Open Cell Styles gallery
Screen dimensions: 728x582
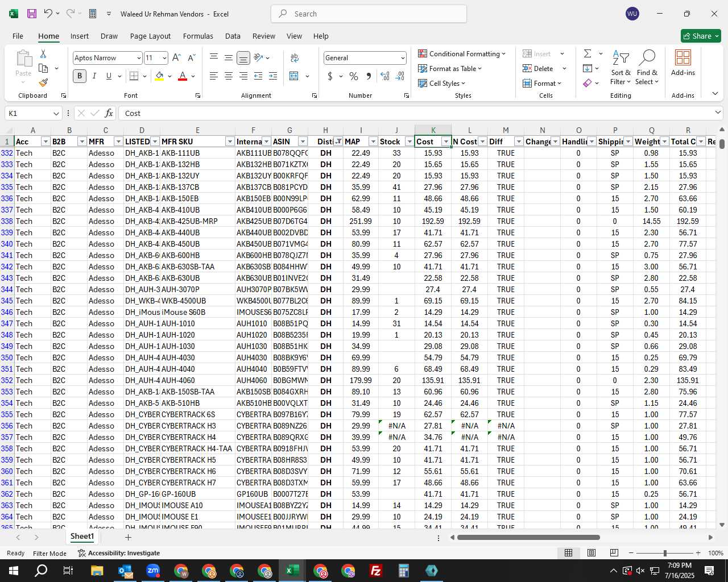pos(442,83)
